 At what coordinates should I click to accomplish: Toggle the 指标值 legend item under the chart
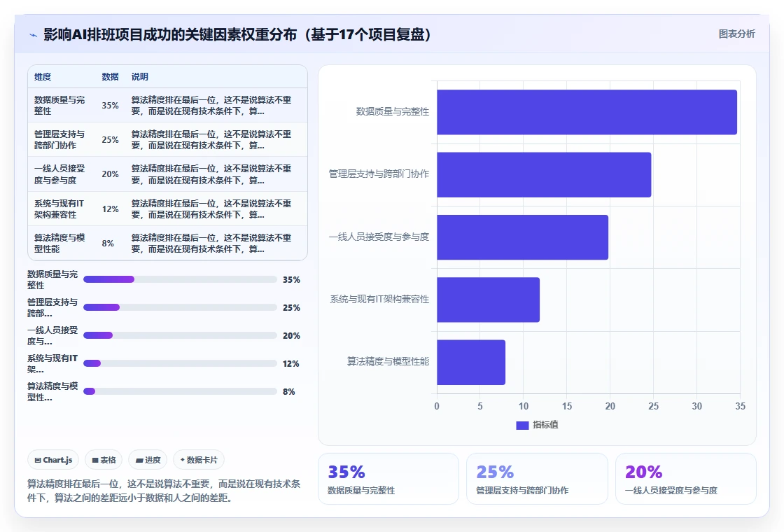click(x=537, y=425)
